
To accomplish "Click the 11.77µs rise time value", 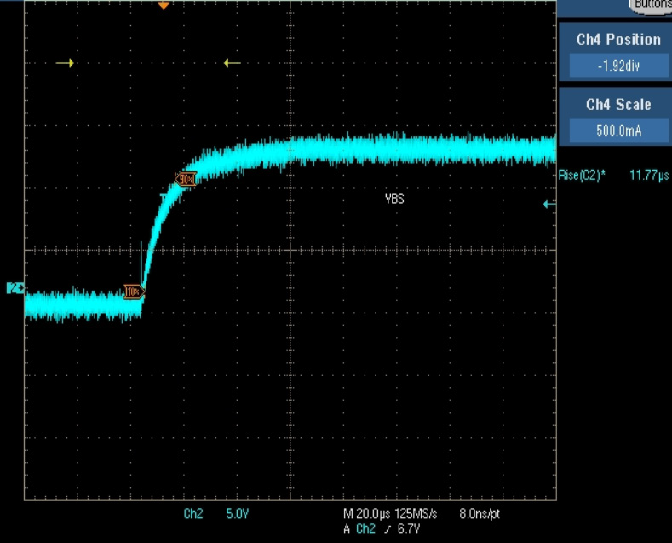I will point(647,175).
